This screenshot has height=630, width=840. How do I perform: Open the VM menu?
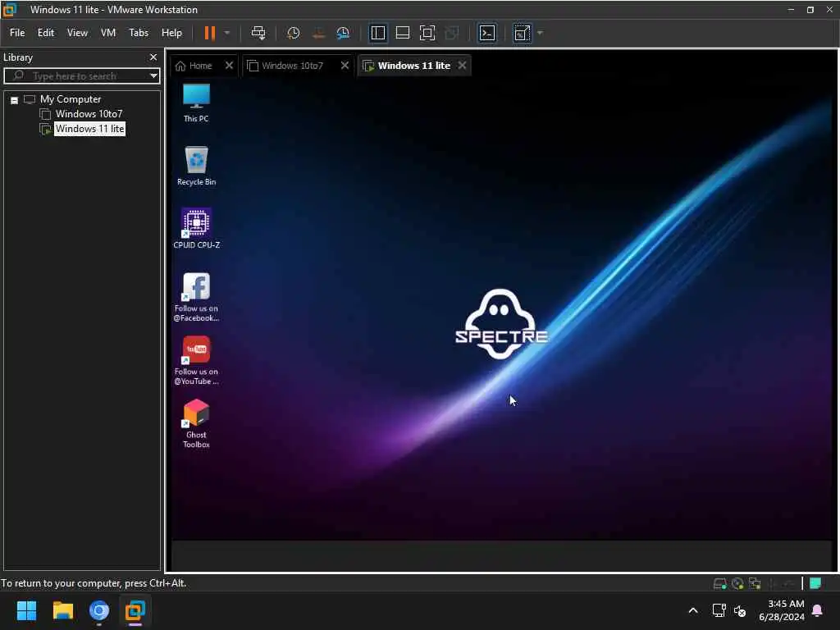[108, 33]
